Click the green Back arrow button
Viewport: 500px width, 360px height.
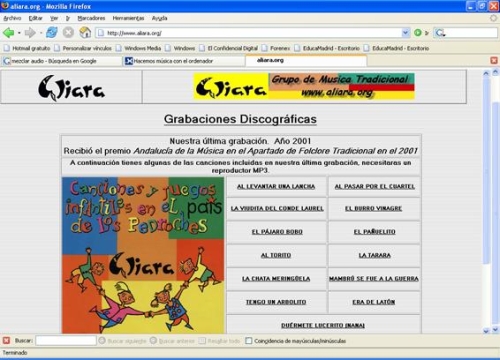(8, 33)
